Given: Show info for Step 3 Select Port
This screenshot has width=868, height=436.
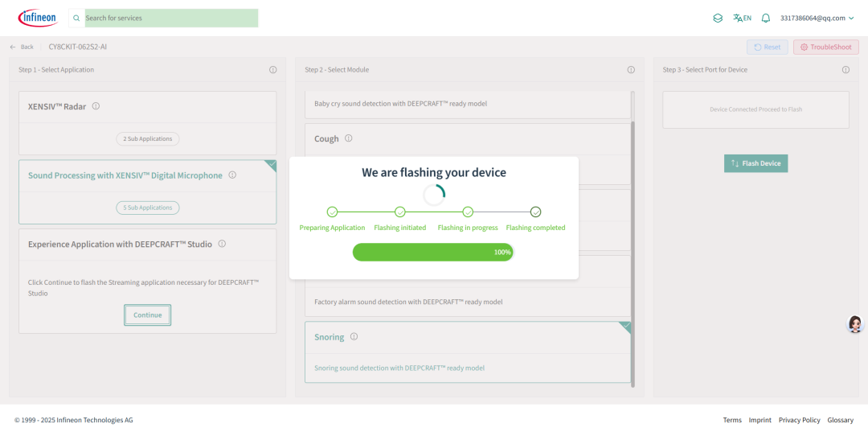Looking at the screenshot, I should pyautogui.click(x=845, y=70).
